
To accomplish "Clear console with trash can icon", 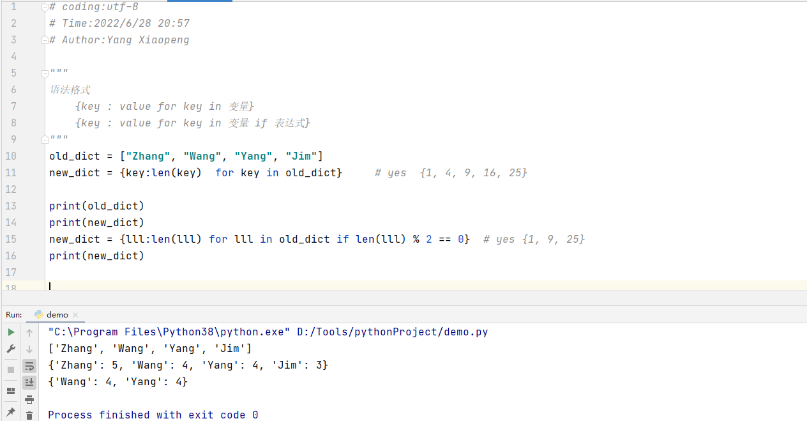I will click(29, 415).
